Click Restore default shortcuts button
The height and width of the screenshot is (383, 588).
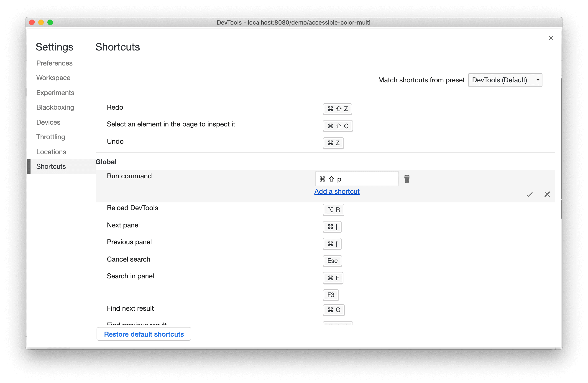143,334
